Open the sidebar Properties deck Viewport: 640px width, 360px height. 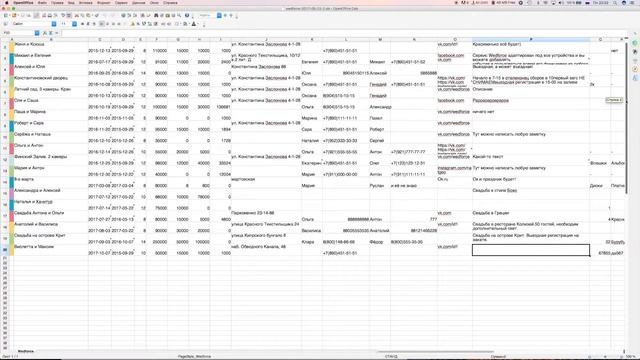[x=635, y=43]
